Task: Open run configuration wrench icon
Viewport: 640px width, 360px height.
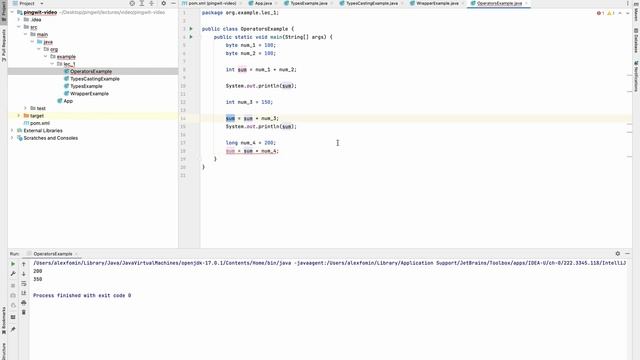Action: point(13,274)
